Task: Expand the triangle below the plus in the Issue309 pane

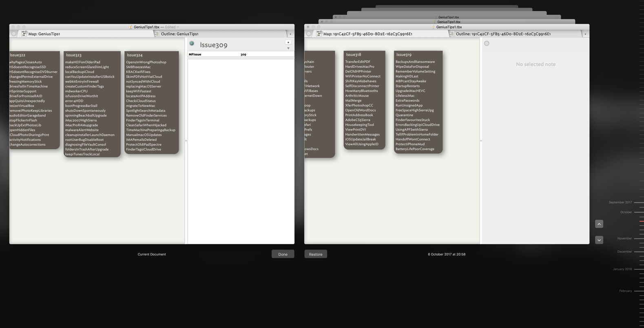Action: 288,49
